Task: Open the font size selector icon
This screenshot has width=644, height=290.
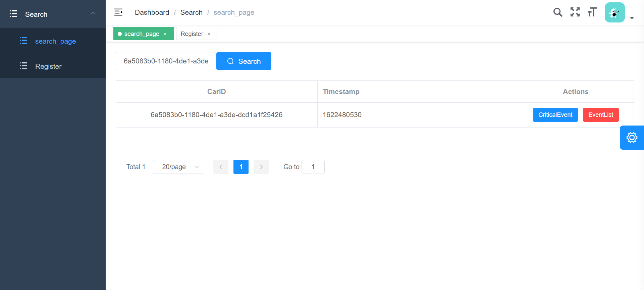Action: [592, 12]
